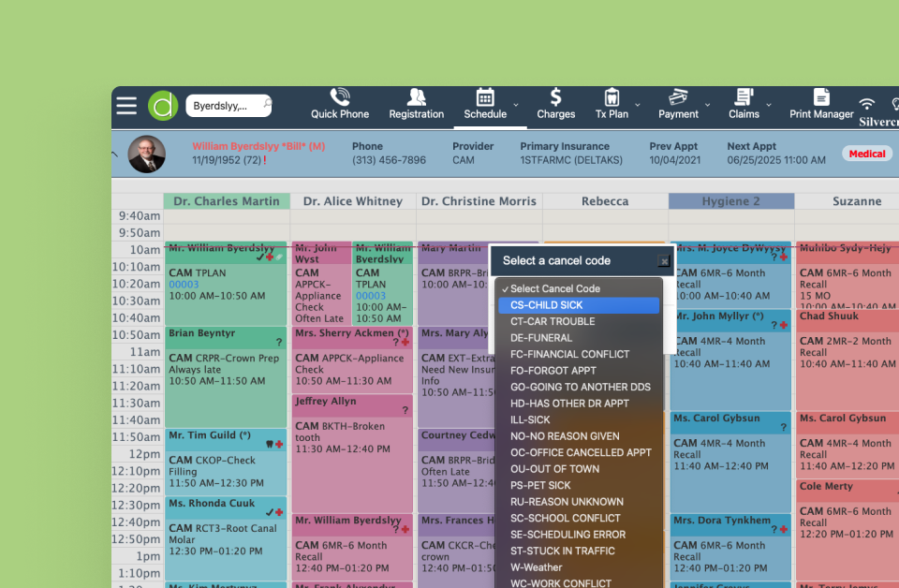Open procedure link 00003 in William's appointment
The image size is (899, 588).
pos(184,285)
